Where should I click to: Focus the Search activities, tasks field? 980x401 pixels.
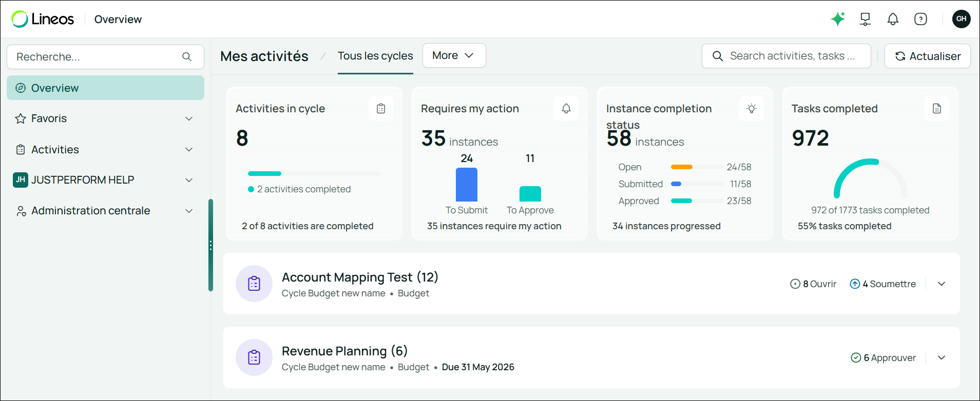click(x=786, y=56)
